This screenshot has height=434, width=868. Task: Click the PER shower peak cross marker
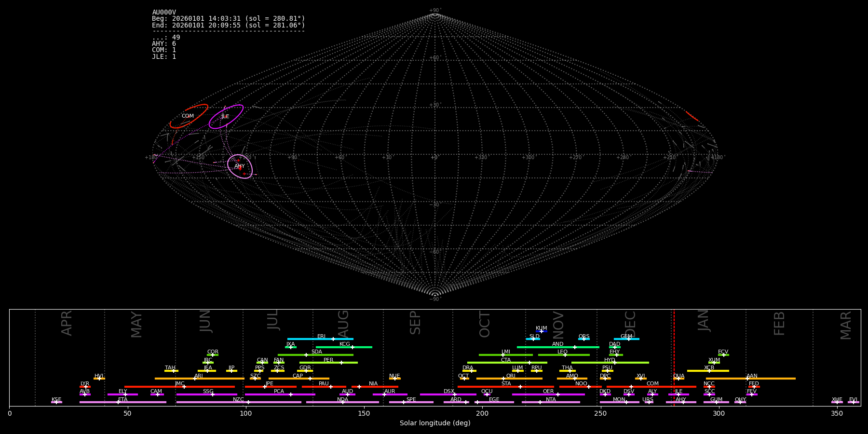tap(341, 363)
